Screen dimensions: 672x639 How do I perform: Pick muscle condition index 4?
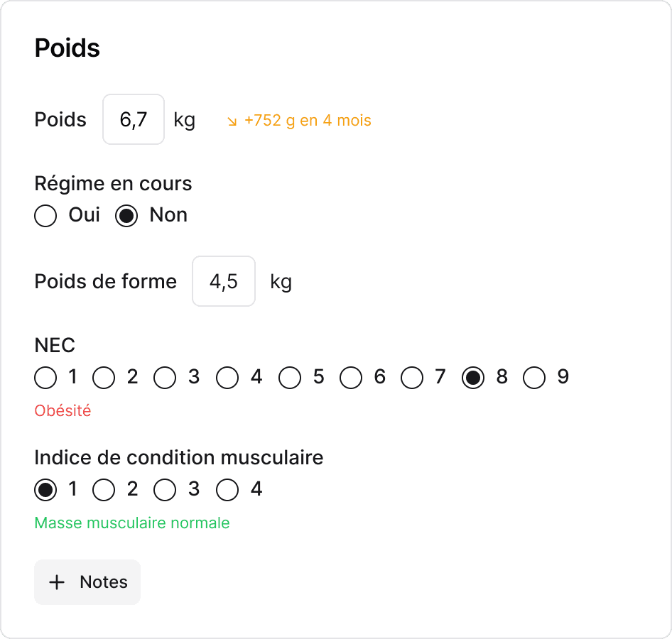pos(227,489)
